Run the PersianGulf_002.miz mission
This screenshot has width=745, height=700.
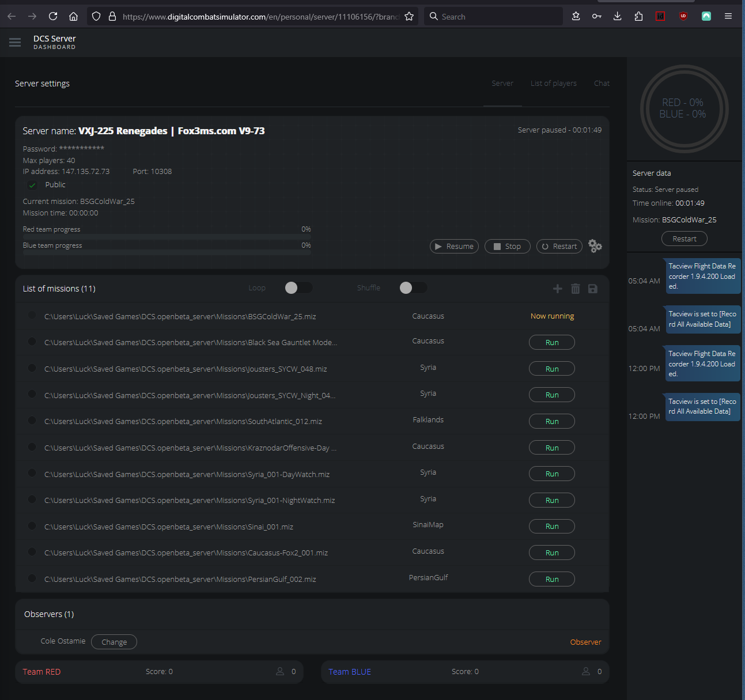[x=552, y=579]
